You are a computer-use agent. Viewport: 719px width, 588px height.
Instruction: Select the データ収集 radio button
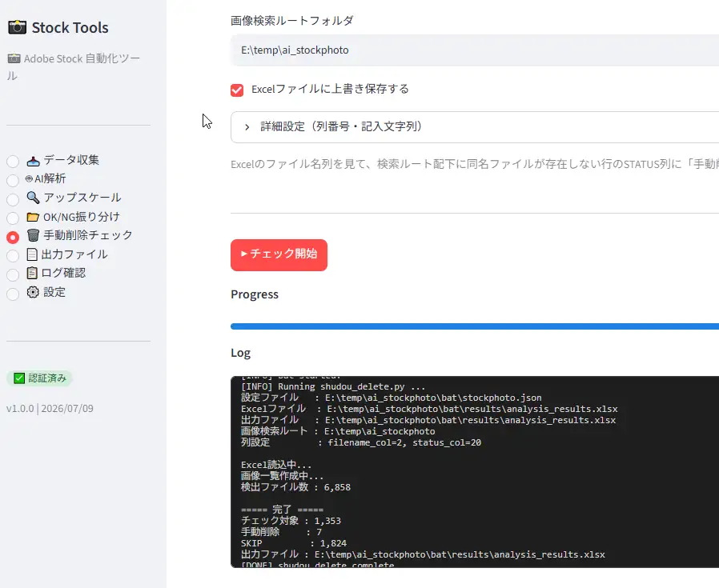[13, 162]
